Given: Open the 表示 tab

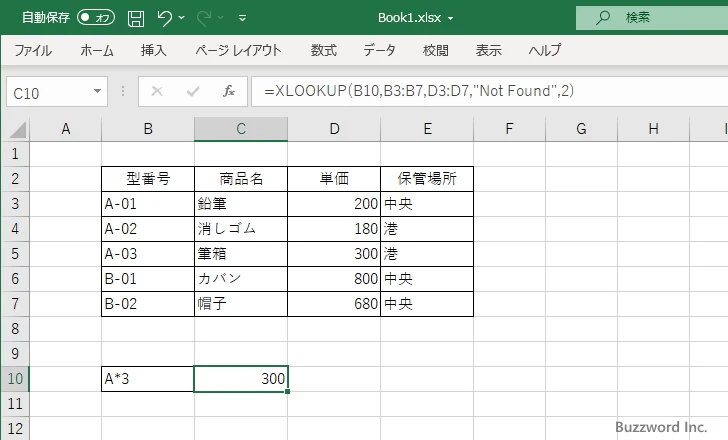Looking at the screenshot, I should [488, 50].
